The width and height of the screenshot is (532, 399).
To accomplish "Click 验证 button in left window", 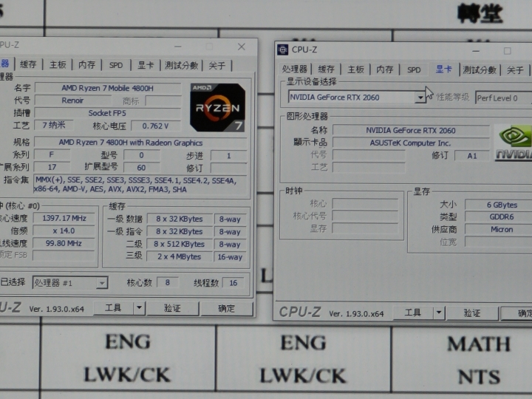I will tap(172, 308).
